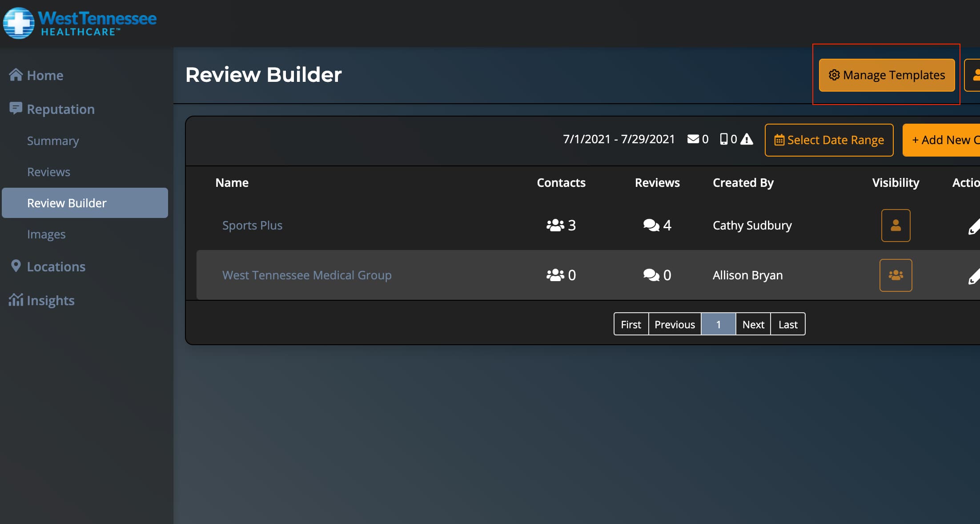The image size is (980, 524).
Task: Open Select Date Range picker
Action: point(829,140)
